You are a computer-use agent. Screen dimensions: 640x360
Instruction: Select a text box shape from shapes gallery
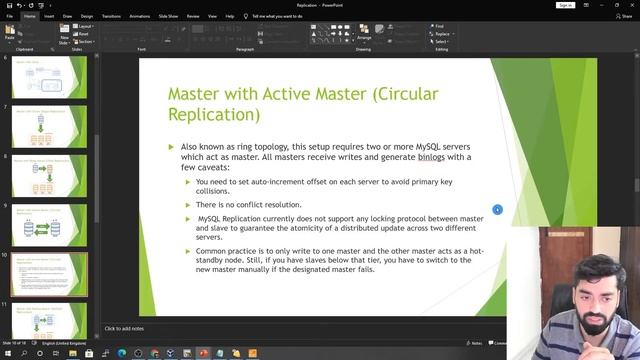coord(313,27)
